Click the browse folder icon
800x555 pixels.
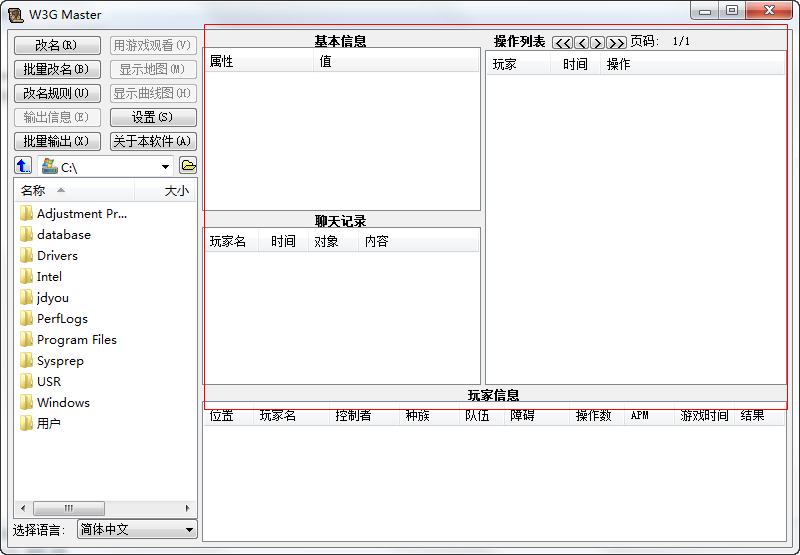point(188,165)
